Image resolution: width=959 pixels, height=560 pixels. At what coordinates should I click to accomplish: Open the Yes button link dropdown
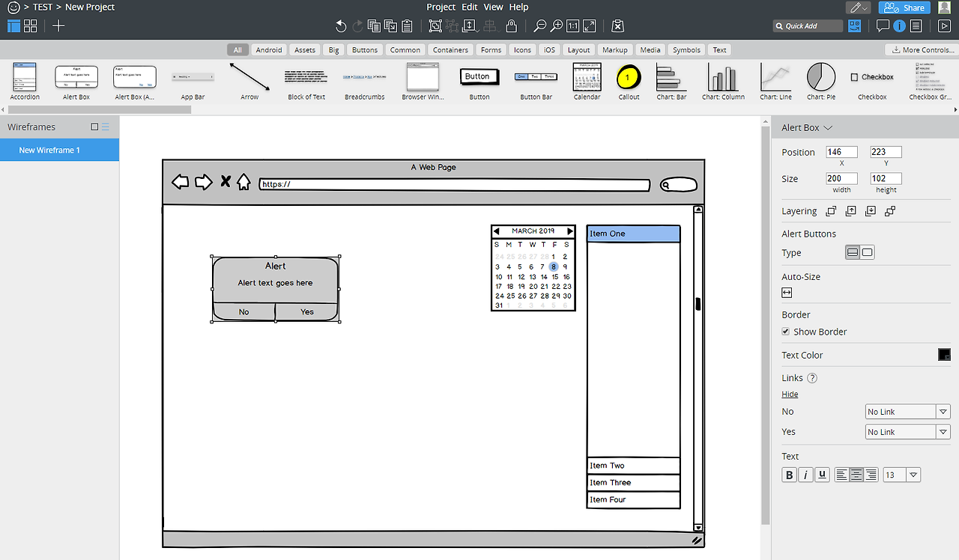tap(943, 432)
